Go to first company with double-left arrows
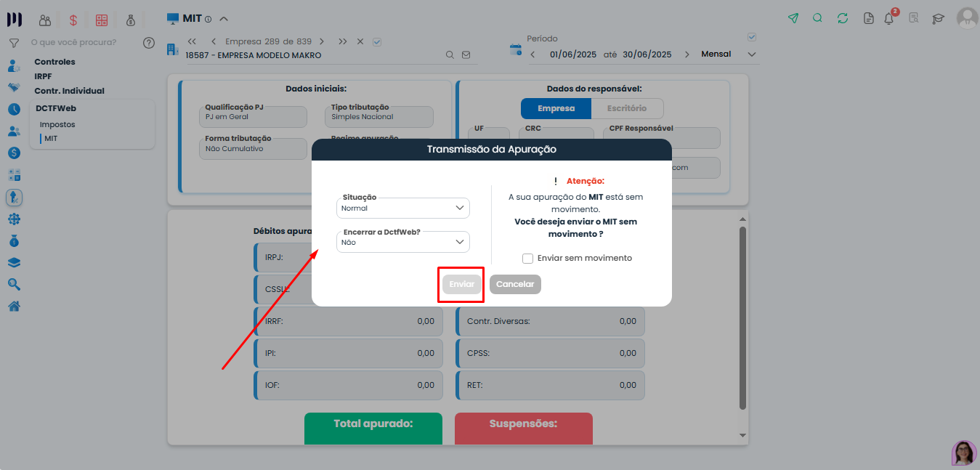This screenshot has height=470, width=980. [192, 41]
